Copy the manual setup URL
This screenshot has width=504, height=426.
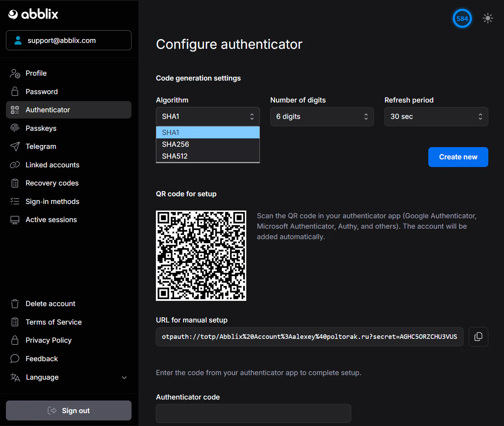pos(479,337)
